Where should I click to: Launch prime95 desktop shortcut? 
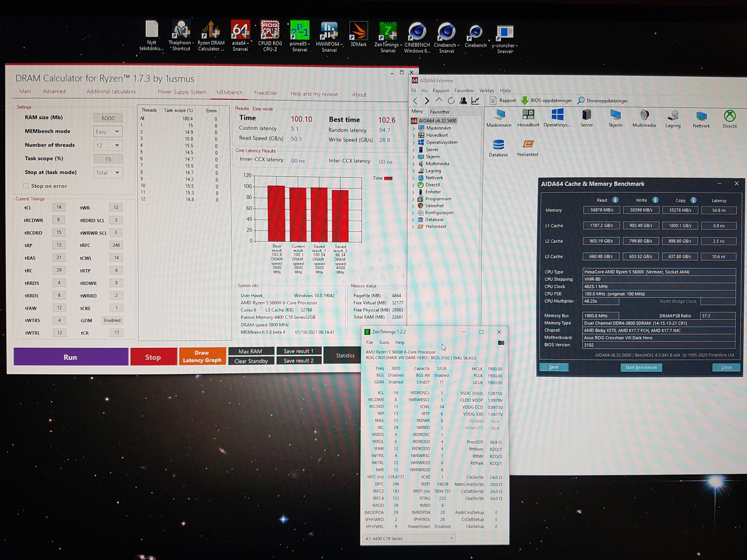pyautogui.click(x=300, y=36)
